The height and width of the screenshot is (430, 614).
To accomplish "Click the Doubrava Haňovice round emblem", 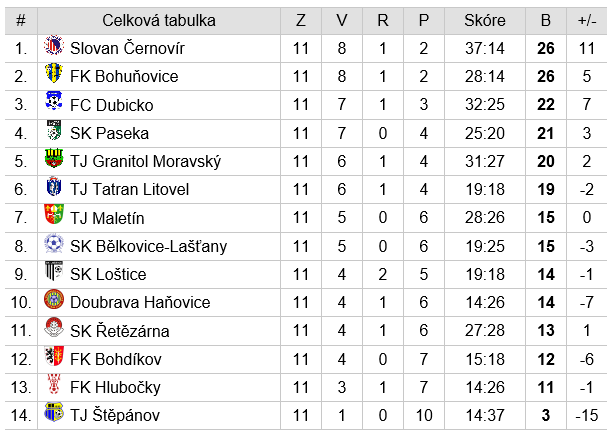I will [x=54, y=300].
